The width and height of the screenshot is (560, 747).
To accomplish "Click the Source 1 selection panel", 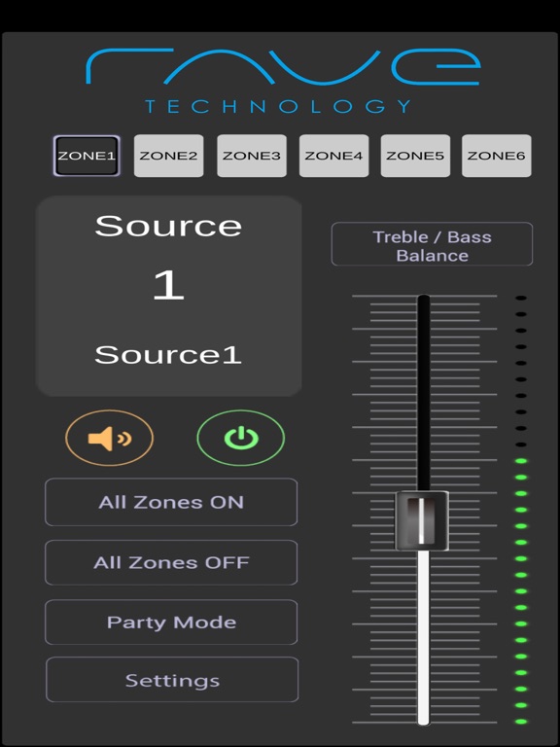I will (168, 296).
